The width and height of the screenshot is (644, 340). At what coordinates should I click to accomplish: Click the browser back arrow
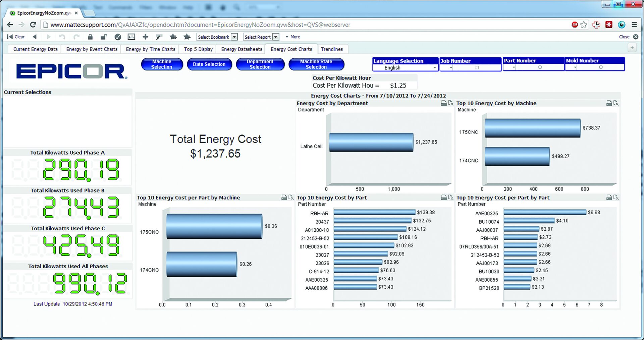click(10, 25)
